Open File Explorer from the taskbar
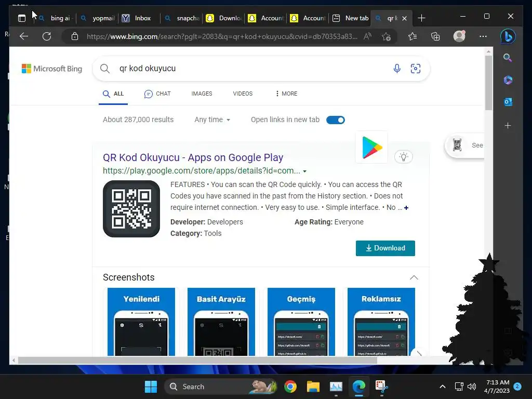The image size is (532, 399). point(313,387)
